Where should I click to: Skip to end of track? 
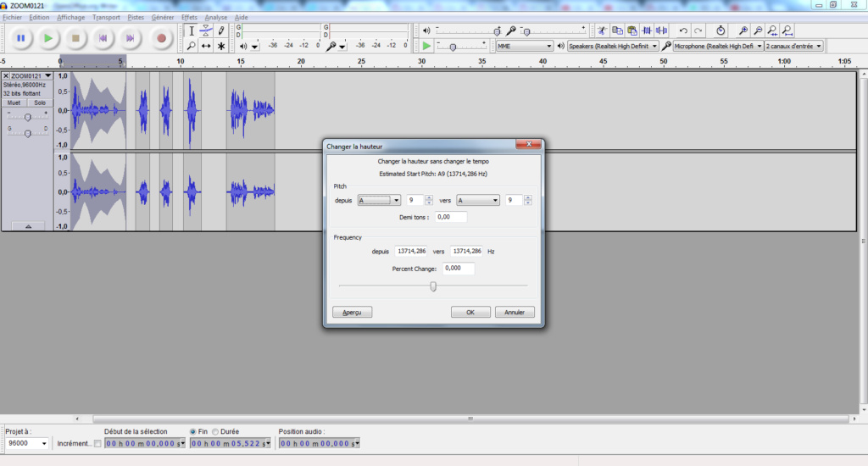click(x=130, y=38)
